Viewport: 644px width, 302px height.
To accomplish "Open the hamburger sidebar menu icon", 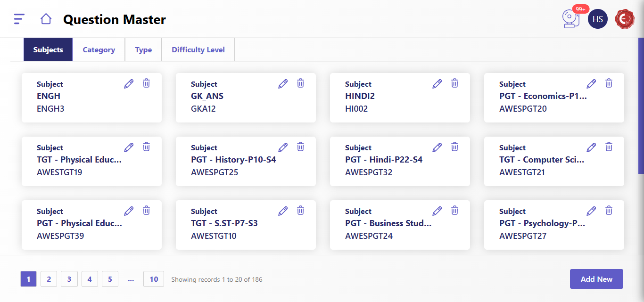I will [x=19, y=19].
